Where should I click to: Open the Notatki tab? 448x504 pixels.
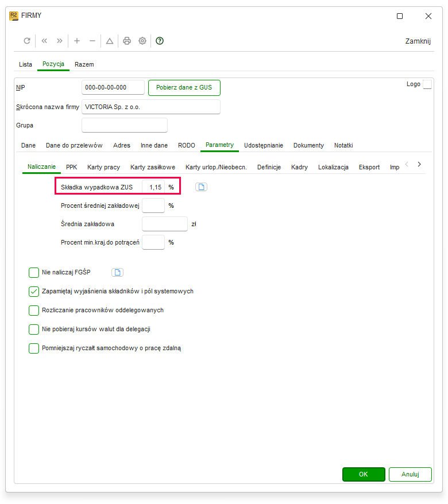pyautogui.click(x=343, y=145)
